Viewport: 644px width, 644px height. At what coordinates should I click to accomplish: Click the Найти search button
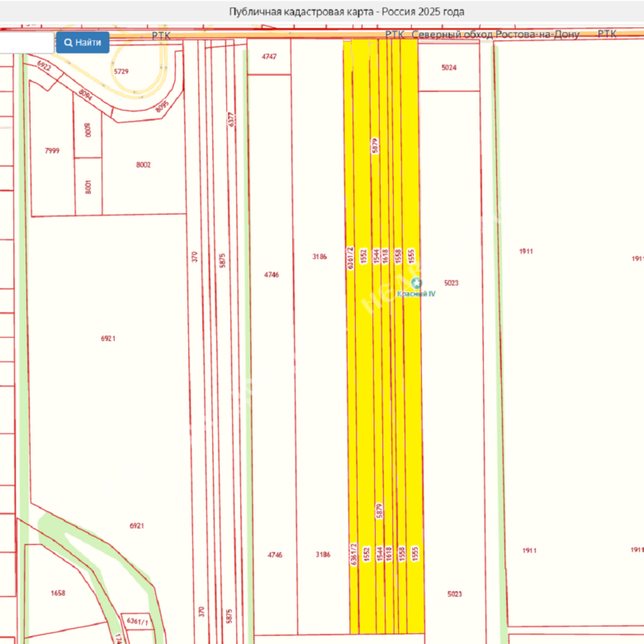pyautogui.click(x=83, y=42)
